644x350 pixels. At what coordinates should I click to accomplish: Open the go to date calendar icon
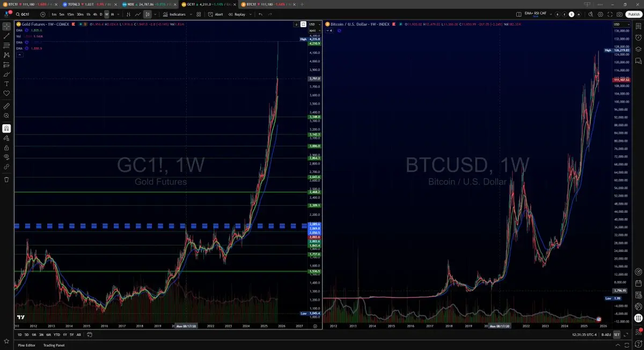click(89, 334)
